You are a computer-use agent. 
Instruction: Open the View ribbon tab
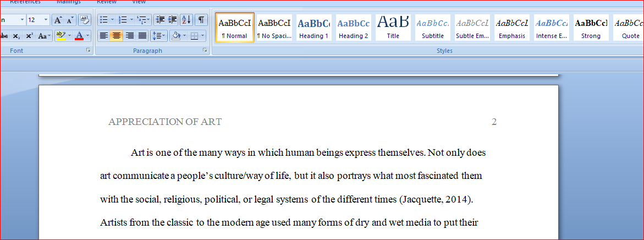click(x=139, y=2)
